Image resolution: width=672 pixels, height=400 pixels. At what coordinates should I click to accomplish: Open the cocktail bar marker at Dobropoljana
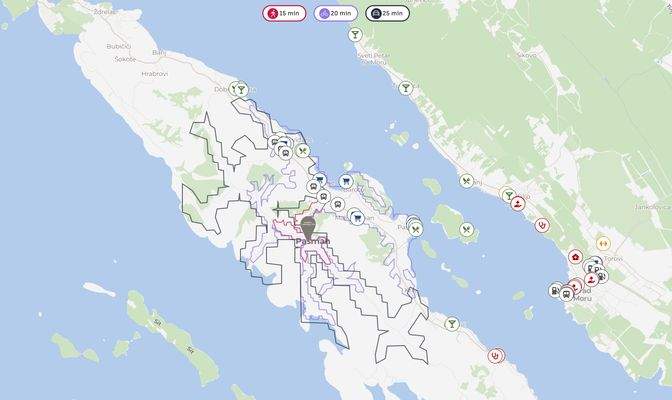241,89
